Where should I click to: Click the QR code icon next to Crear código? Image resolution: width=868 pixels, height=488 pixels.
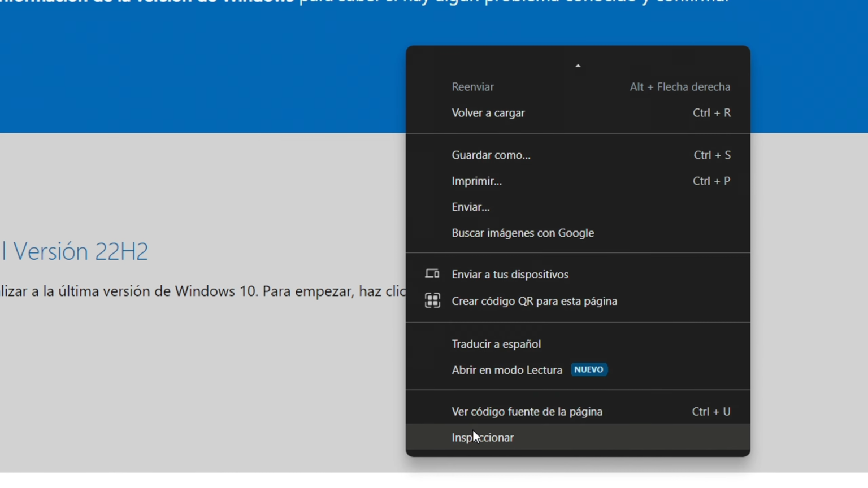tap(432, 300)
